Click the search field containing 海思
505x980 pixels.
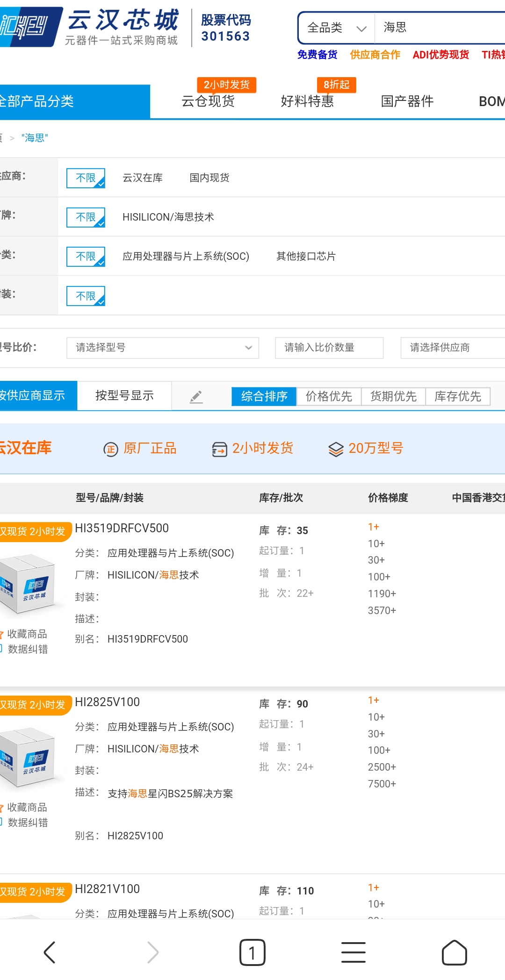(440, 28)
